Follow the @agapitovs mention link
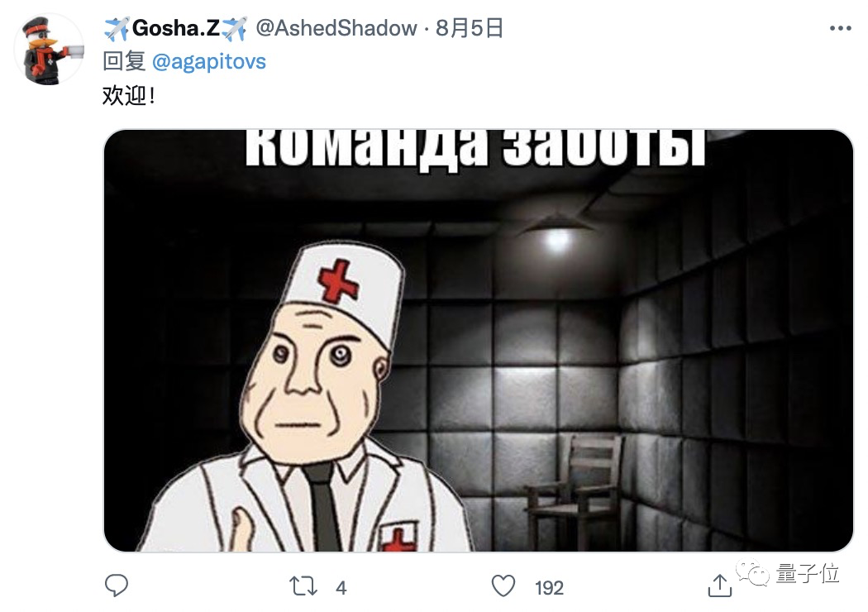The height and width of the screenshot is (612, 868). pyautogui.click(x=208, y=61)
